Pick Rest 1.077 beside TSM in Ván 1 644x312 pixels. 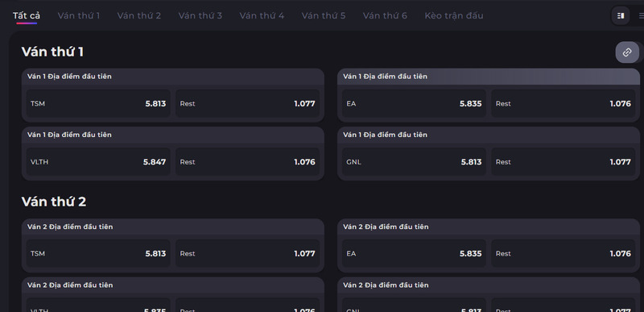[248, 103]
